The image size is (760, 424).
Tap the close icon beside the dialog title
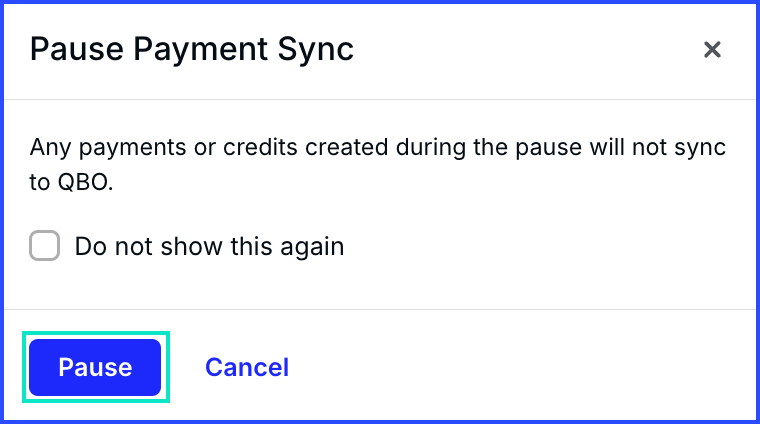[712, 49]
